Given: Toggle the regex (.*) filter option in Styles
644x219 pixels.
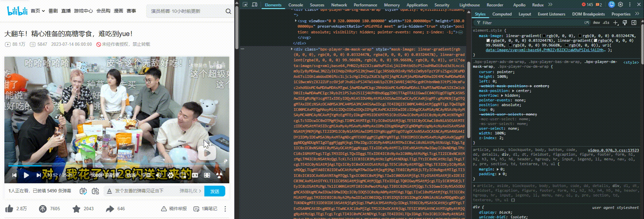Looking at the screenshot, I should click(587, 23).
